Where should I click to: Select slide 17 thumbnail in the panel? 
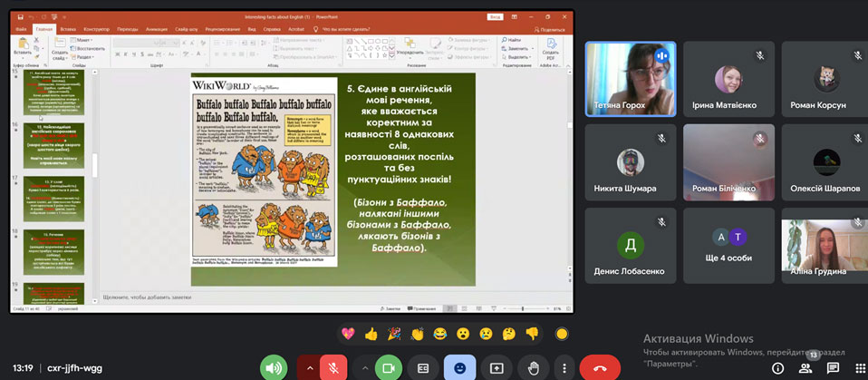point(53,199)
